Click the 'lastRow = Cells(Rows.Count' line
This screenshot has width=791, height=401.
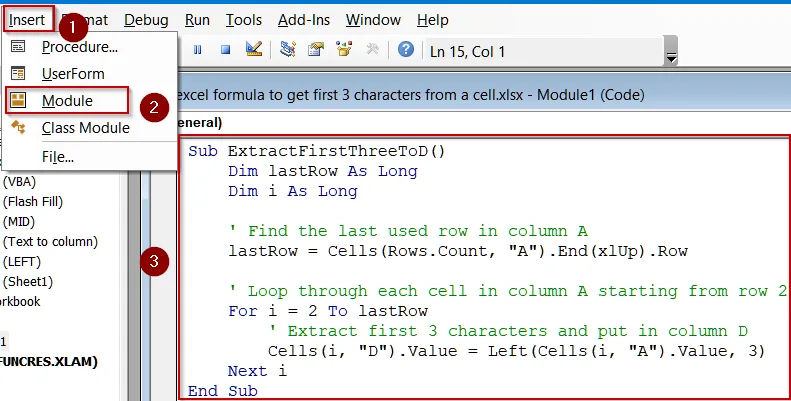(x=458, y=251)
